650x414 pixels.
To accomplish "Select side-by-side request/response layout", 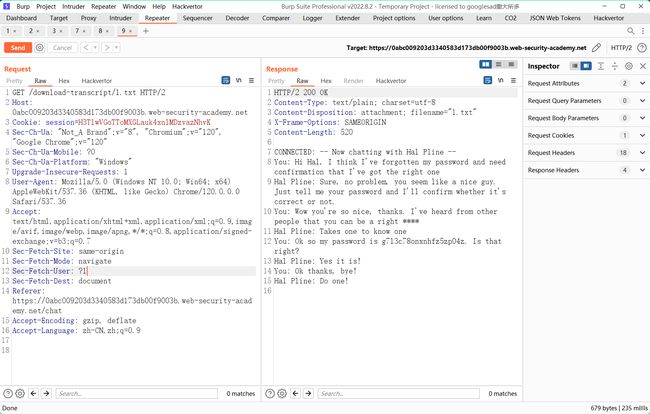I will tap(485, 64).
